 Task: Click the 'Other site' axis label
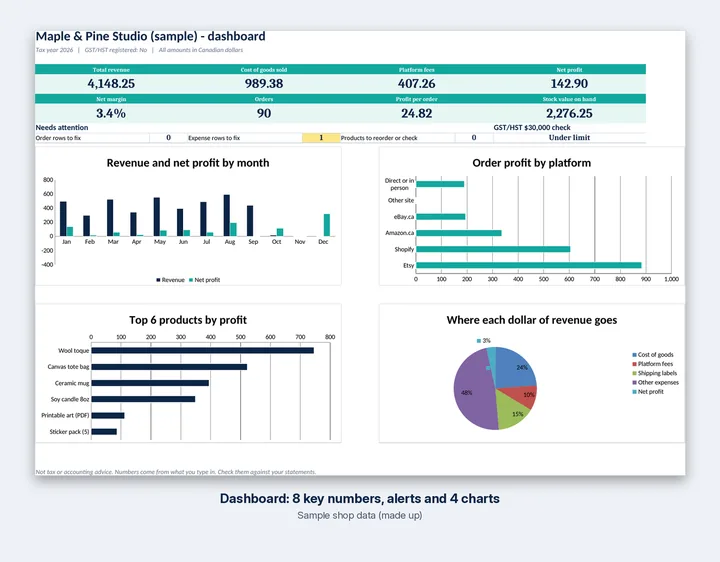coord(401,201)
